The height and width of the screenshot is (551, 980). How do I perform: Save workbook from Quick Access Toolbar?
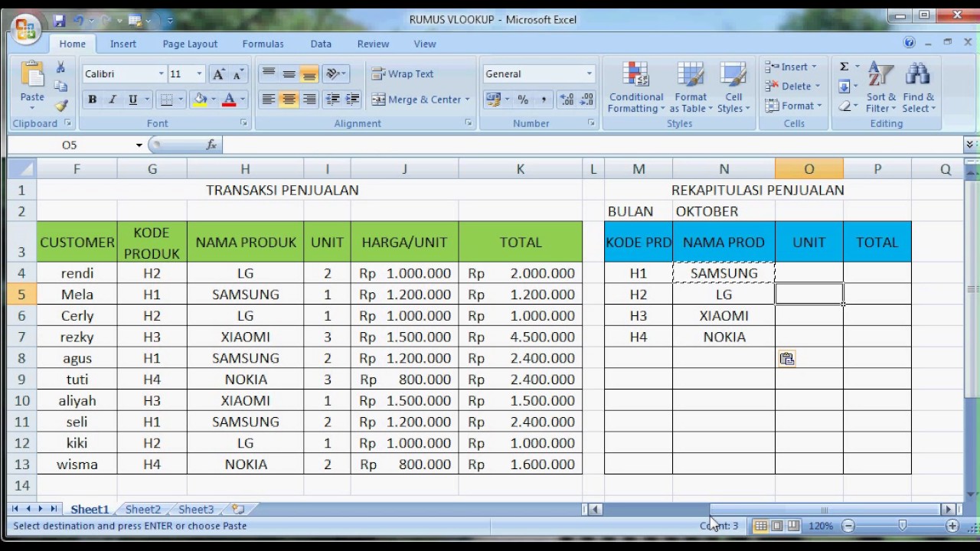pos(58,21)
